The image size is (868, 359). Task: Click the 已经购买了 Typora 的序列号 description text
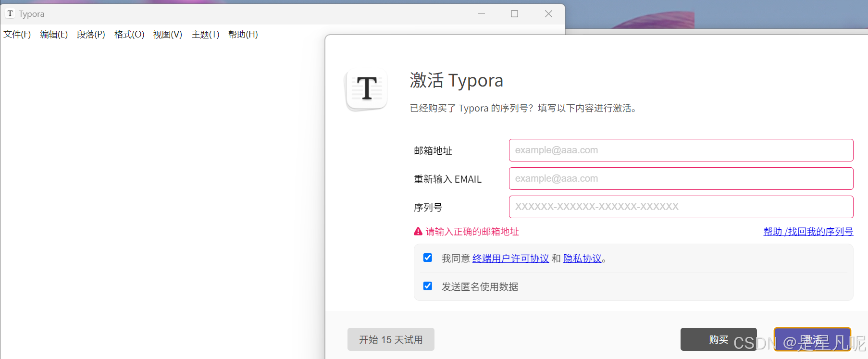tap(523, 108)
